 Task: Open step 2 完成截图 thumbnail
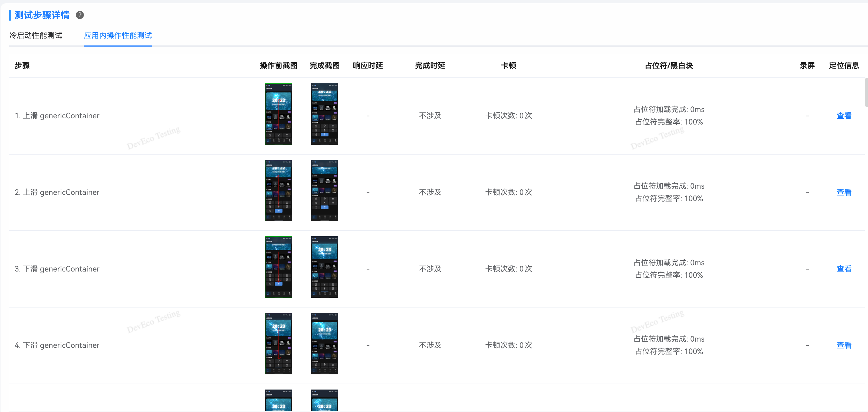click(x=324, y=191)
